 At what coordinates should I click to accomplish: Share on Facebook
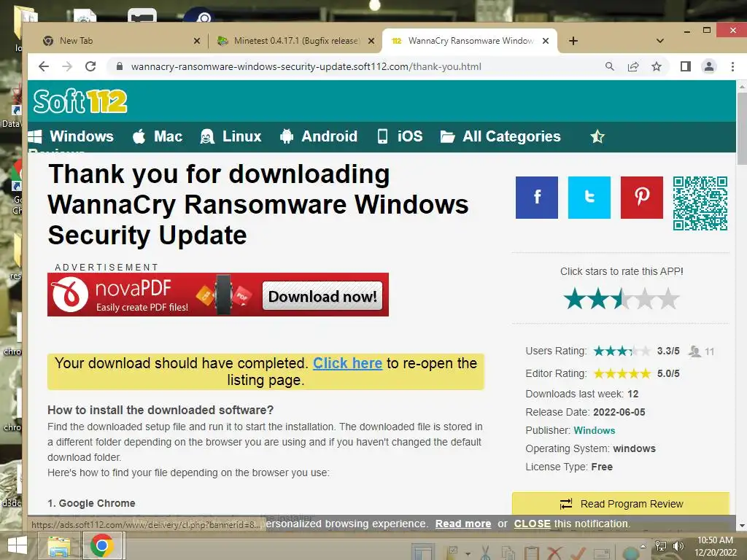537,198
